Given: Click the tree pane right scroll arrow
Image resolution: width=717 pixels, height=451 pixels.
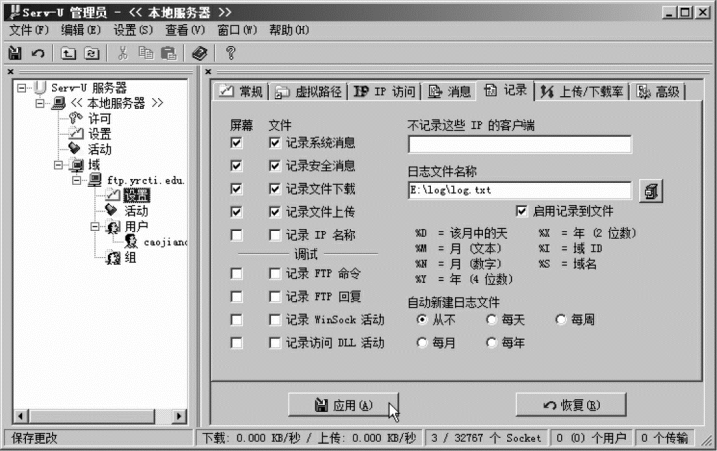Looking at the screenshot, I should coord(179,416).
